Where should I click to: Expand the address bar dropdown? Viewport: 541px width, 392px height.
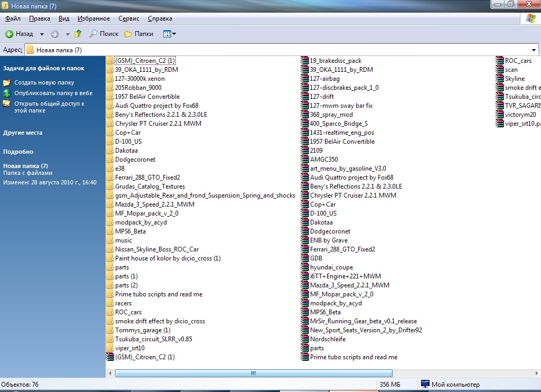[534, 50]
